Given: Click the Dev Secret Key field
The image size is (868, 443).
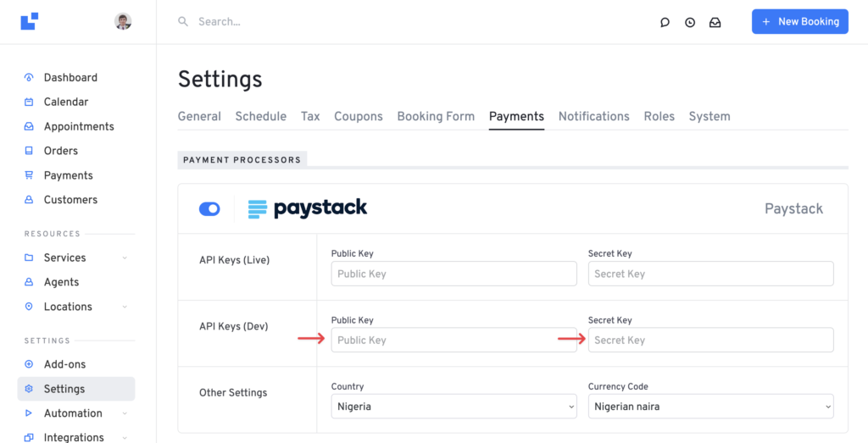Looking at the screenshot, I should (x=711, y=341).
